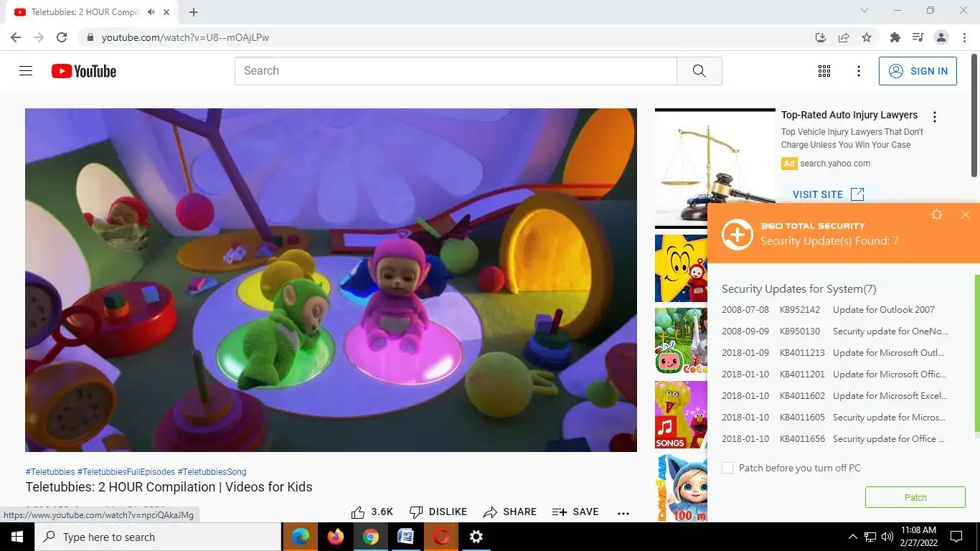Image resolution: width=980 pixels, height=551 pixels.
Task: Click the #TeletubbiesSong hashtag
Action: 212,472
